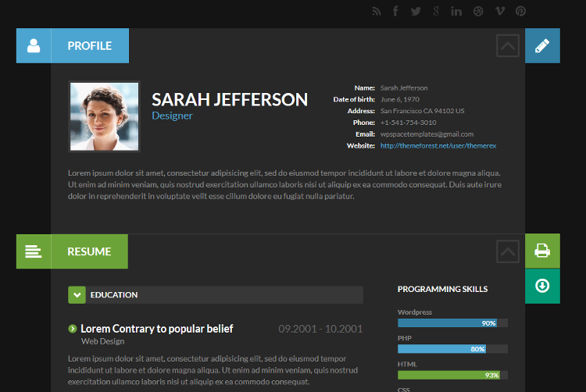Open the themeforest.net website link

[438, 145]
